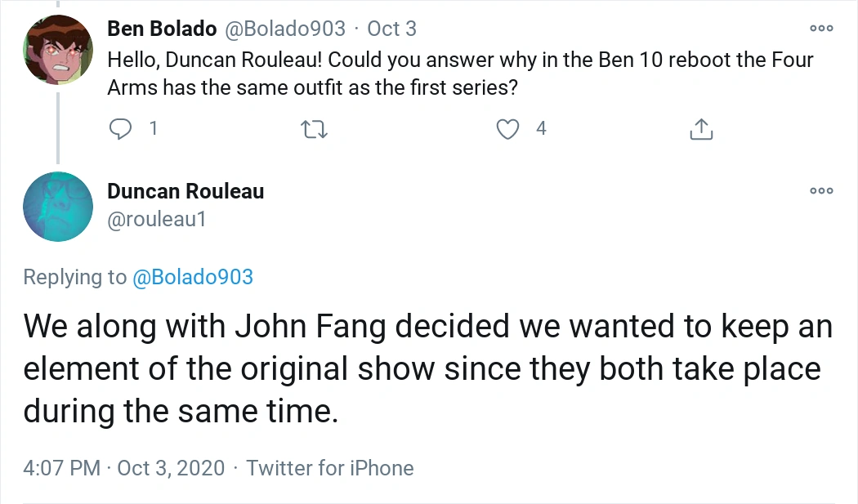
Task: View the 4 likes count
Action: [541, 128]
